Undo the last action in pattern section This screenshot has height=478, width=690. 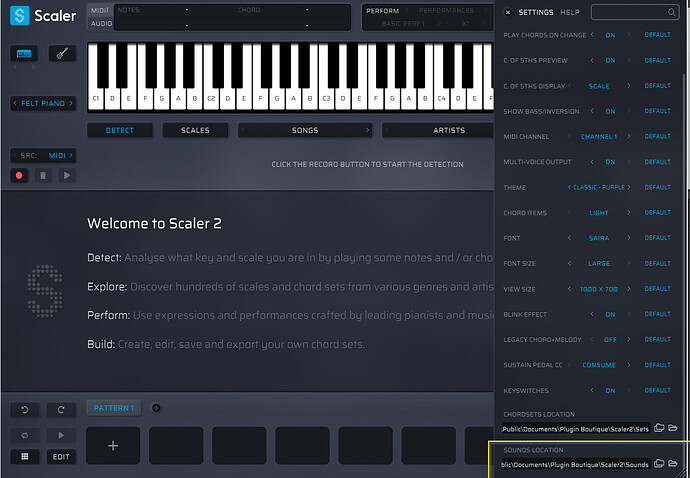[x=25, y=410]
